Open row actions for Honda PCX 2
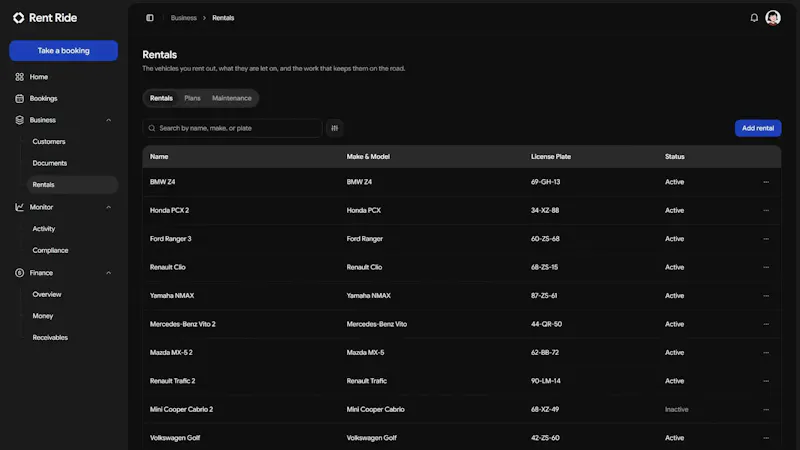Viewport: 800px width, 450px height. 766,210
